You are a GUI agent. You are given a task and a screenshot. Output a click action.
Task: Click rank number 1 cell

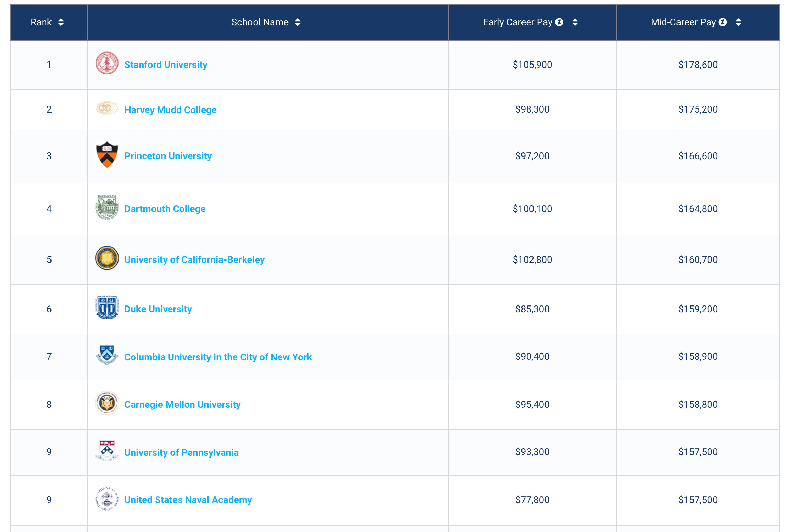click(x=49, y=65)
